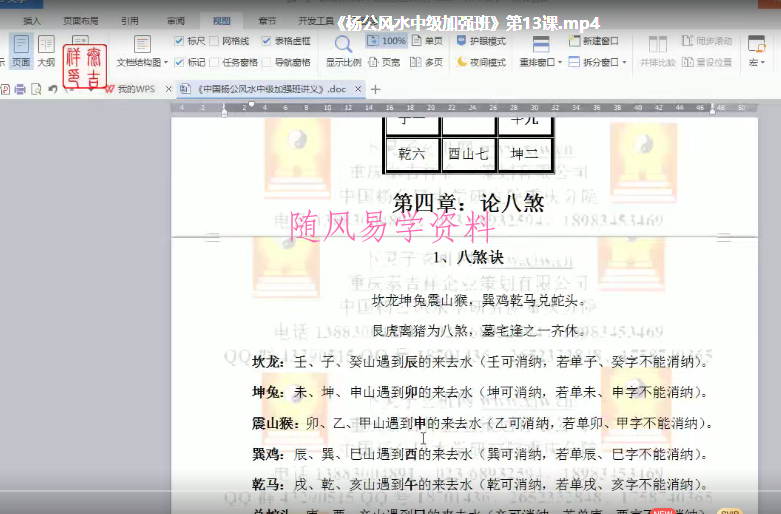
Task: Click the line starting with 震山猴：
Action: point(483,423)
